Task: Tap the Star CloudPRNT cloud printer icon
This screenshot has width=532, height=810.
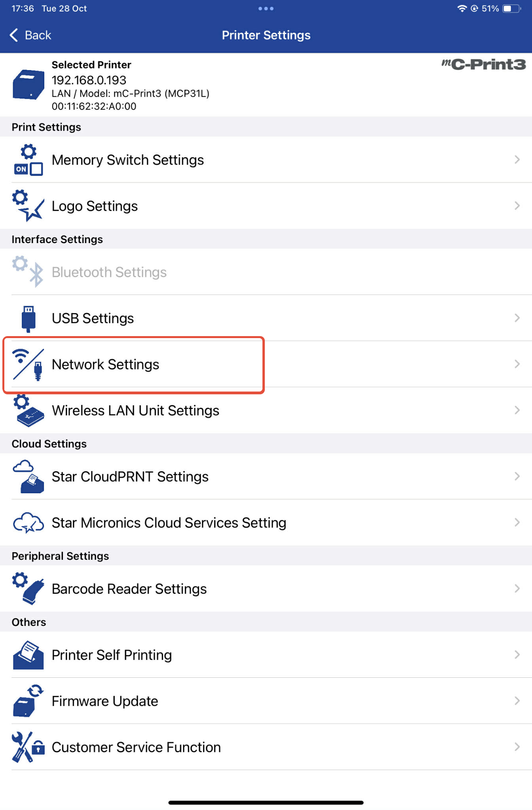Action: 28,477
